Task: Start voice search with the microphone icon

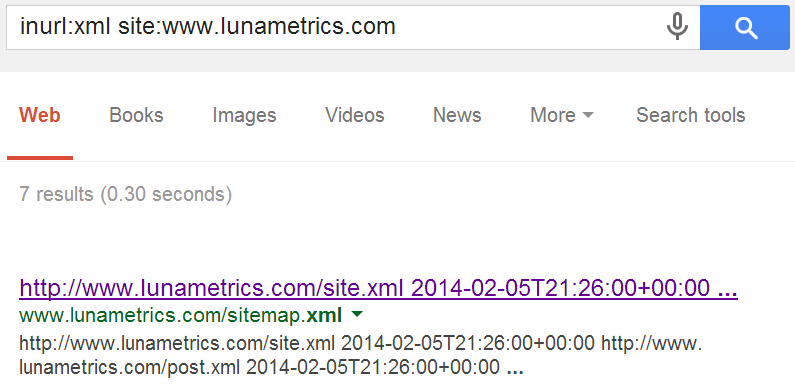Action: [677, 26]
